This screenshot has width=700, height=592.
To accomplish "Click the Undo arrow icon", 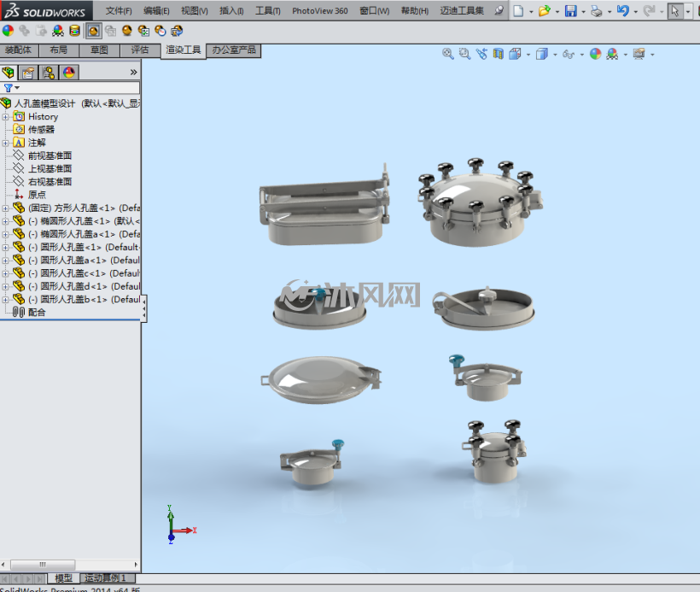I will (x=623, y=11).
